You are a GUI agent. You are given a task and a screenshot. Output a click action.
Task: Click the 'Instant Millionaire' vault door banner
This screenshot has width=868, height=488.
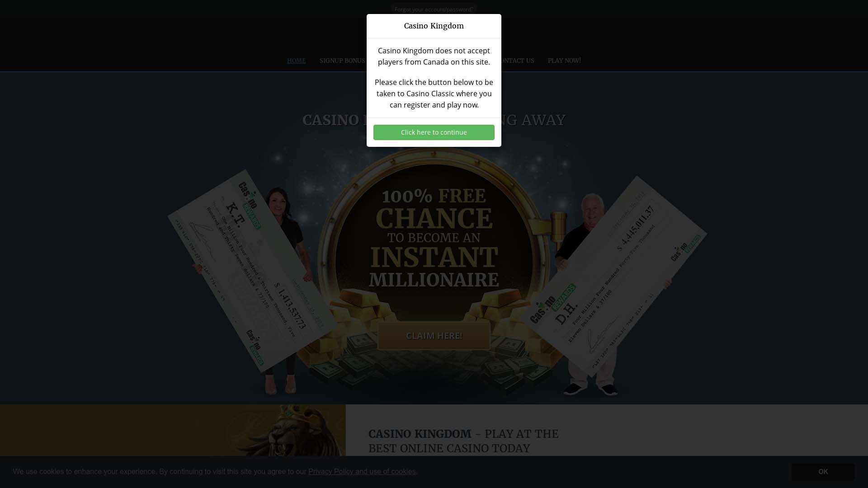point(434,253)
